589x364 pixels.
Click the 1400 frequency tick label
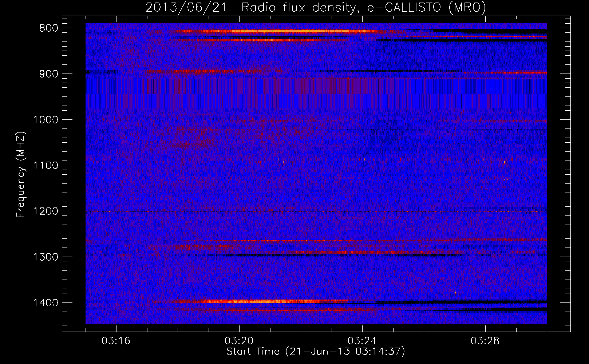click(x=46, y=303)
